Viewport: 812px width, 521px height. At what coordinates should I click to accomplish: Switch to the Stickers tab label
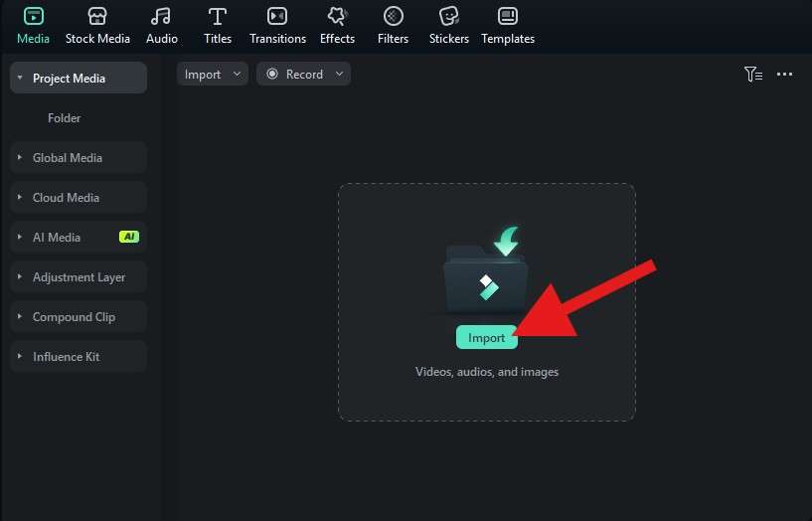click(449, 39)
